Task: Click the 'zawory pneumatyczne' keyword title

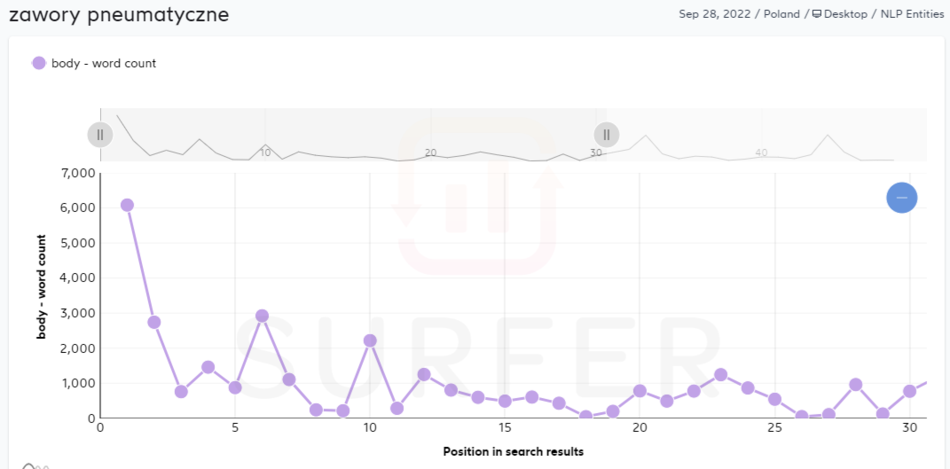Action: (x=118, y=16)
